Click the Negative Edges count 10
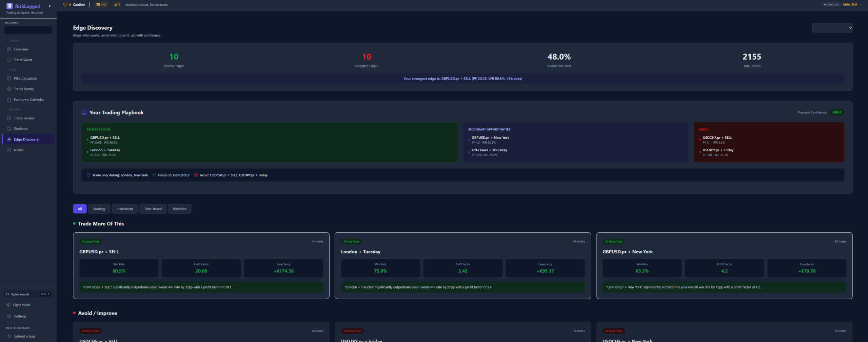The image size is (868, 342). point(367,57)
